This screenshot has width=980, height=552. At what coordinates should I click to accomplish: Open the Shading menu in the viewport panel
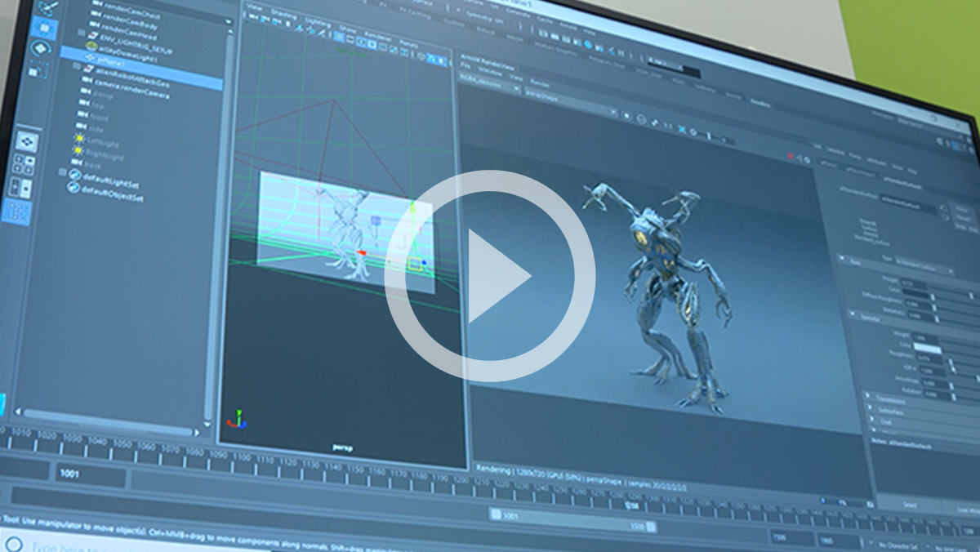coord(283,15)
